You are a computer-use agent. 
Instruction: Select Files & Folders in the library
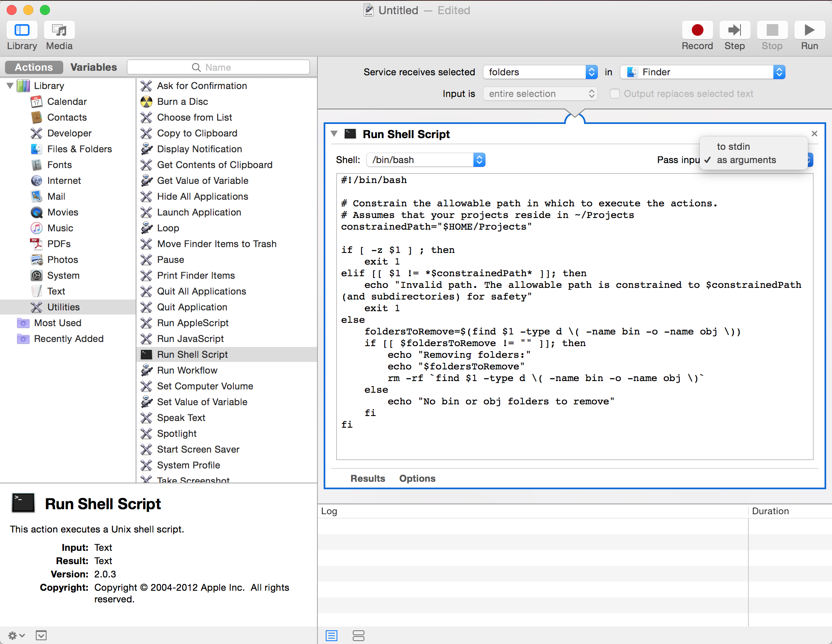[79, 149]
